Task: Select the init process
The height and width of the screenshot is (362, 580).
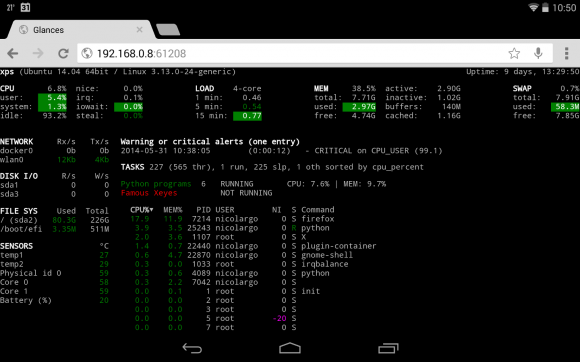Action: [310, 291]
